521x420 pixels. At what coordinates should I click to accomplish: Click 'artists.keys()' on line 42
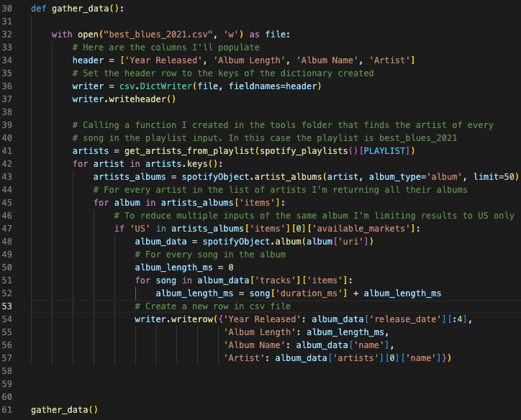181,164
